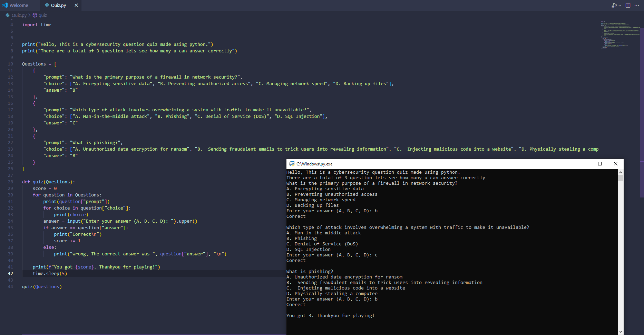Click the console scrollbar up arrow

pyautogui.click(x=621, y=172)
